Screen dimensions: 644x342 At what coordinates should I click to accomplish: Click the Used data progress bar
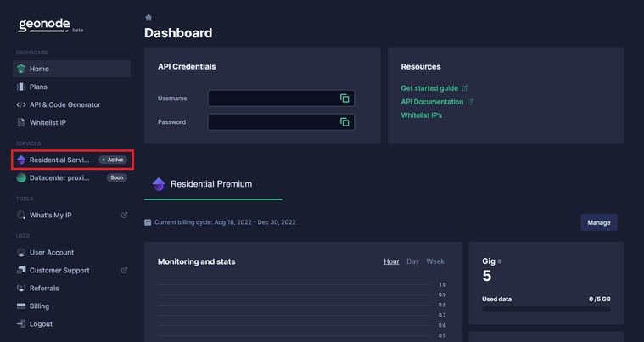[x=546, y=309]
